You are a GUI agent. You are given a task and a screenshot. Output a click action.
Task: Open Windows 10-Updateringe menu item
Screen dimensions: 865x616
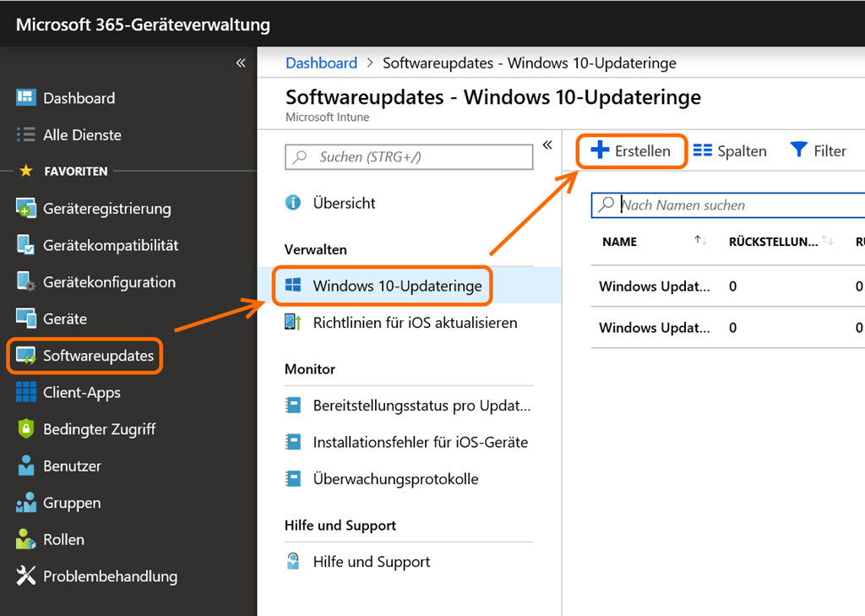tap(397, 286)
